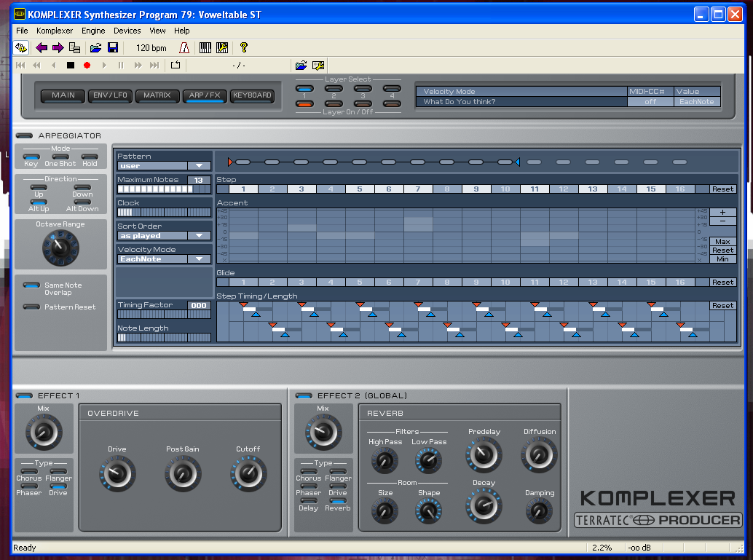The height and width of the screenshot is (560, 753).
Task: Open keyboard settings wrench icon
Action: 222,47
